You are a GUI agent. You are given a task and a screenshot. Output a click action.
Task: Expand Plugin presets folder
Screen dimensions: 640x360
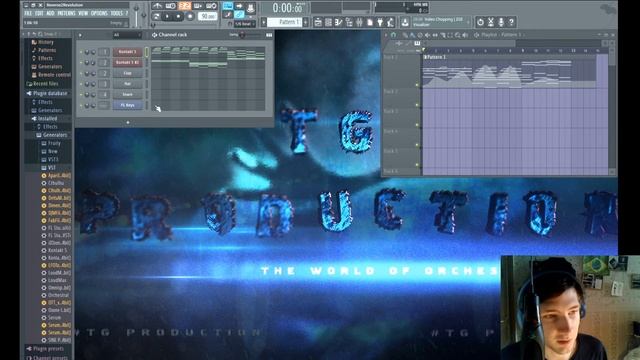coord(48,349)
